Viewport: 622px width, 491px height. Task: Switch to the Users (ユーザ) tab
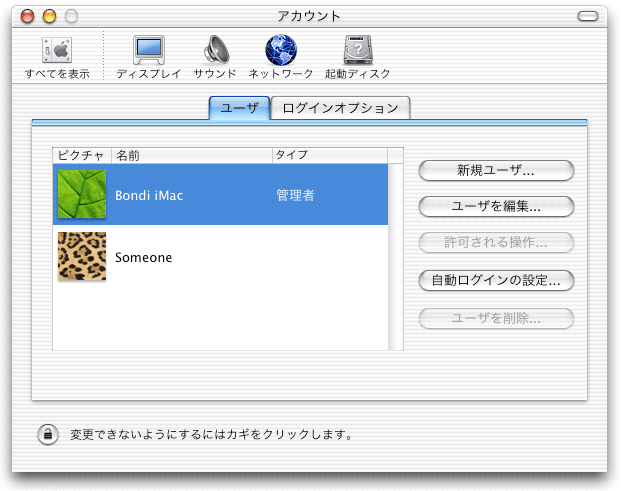(x=240, y=108)
